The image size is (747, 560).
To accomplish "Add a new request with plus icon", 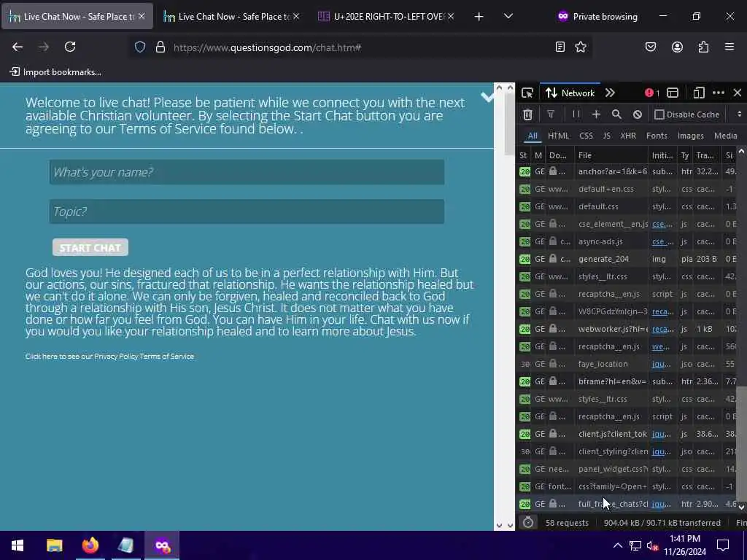I will click(596, 114).
